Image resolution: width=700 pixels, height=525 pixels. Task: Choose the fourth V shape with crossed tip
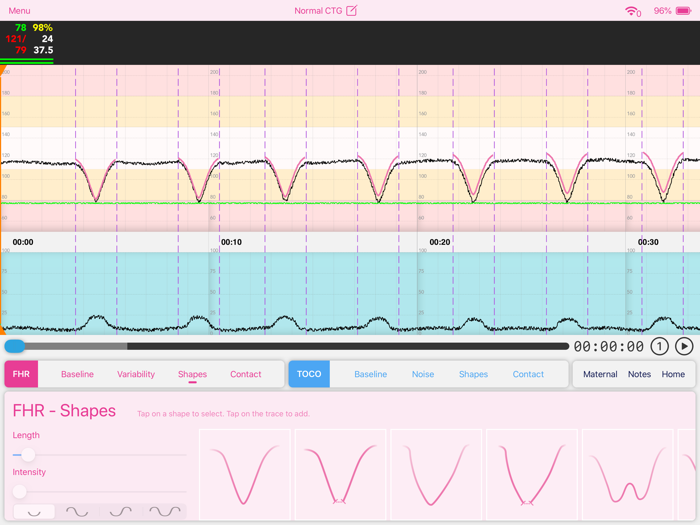click(x=532, y=474)
